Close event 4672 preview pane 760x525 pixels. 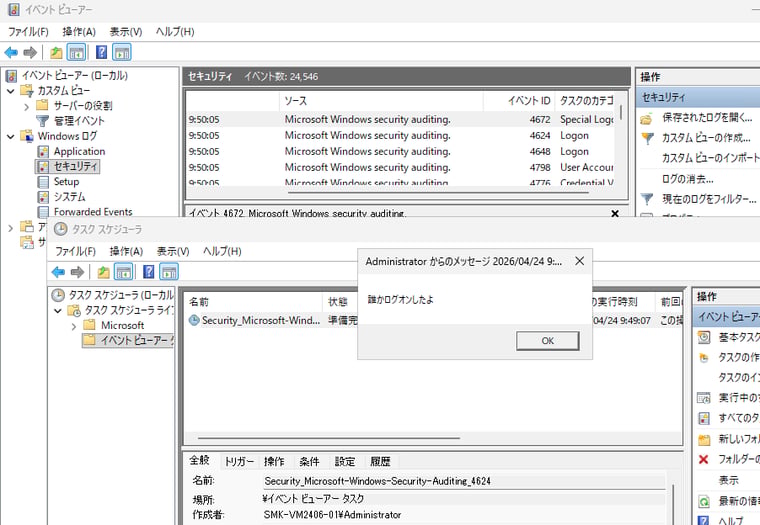(615, 213)
